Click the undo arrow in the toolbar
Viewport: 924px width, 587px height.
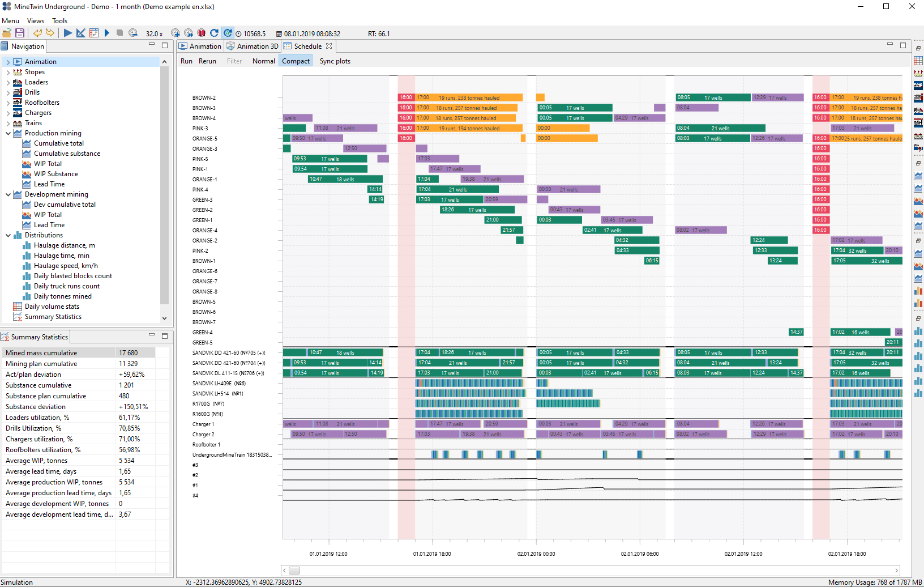click(37, 33)
